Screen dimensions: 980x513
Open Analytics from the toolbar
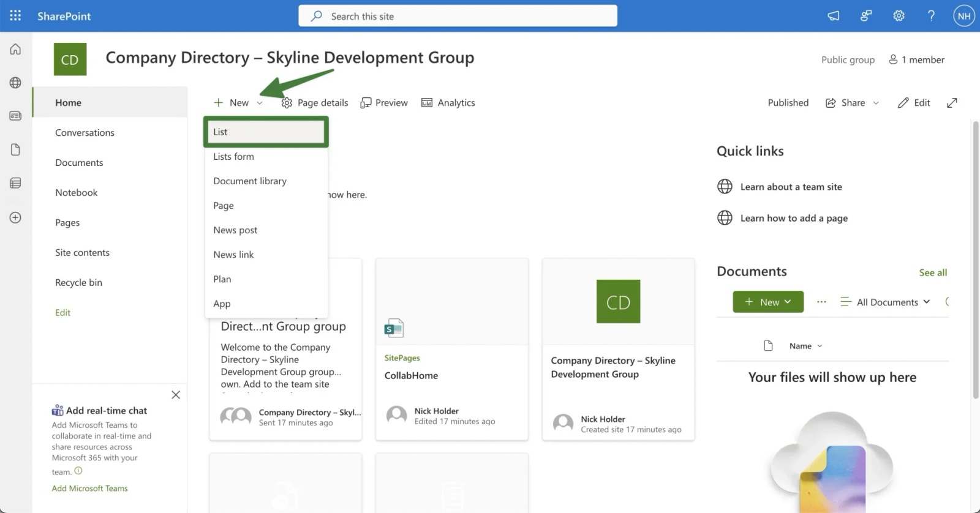click(x=448, y=103)
